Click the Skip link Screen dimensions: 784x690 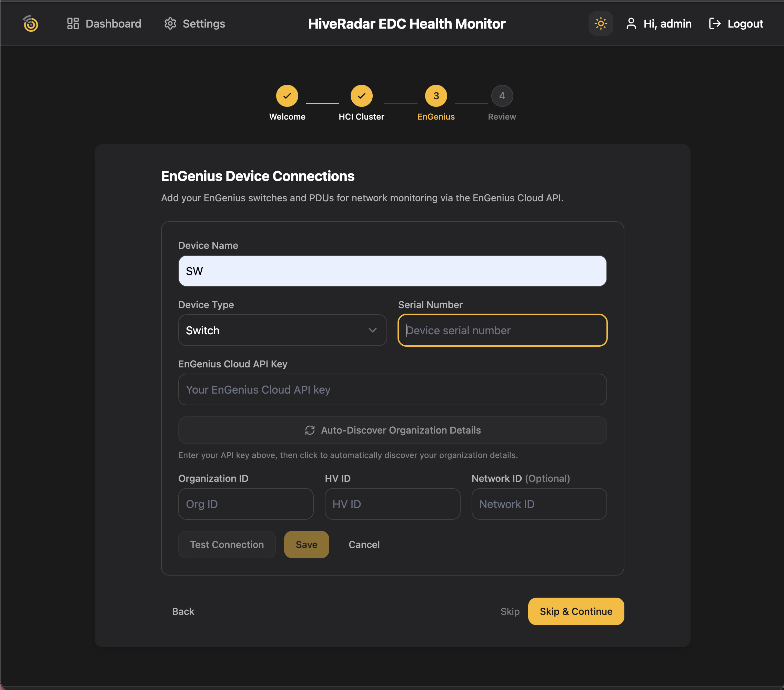click(510, 612)
